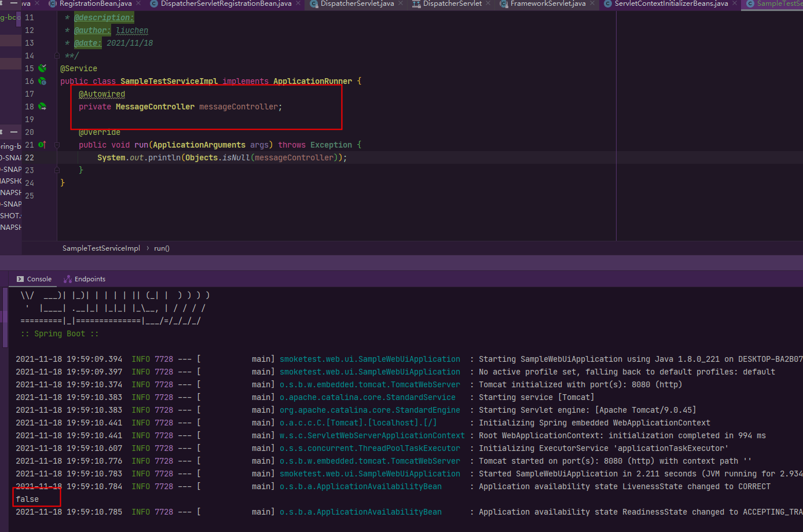Click the SampleTestServiceImpl class name in code
The image size is (803, 532).
tap(169, 81)
